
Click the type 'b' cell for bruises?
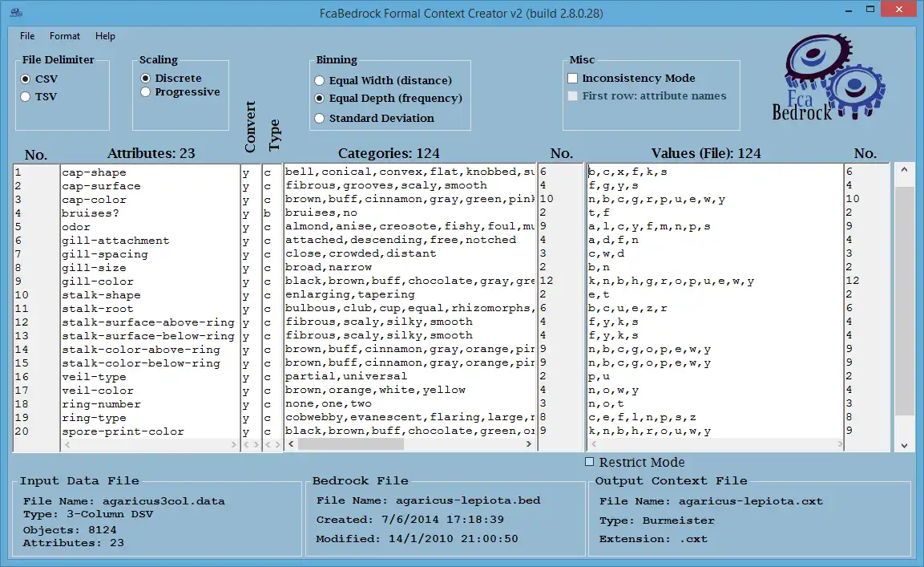coord(268,213)
